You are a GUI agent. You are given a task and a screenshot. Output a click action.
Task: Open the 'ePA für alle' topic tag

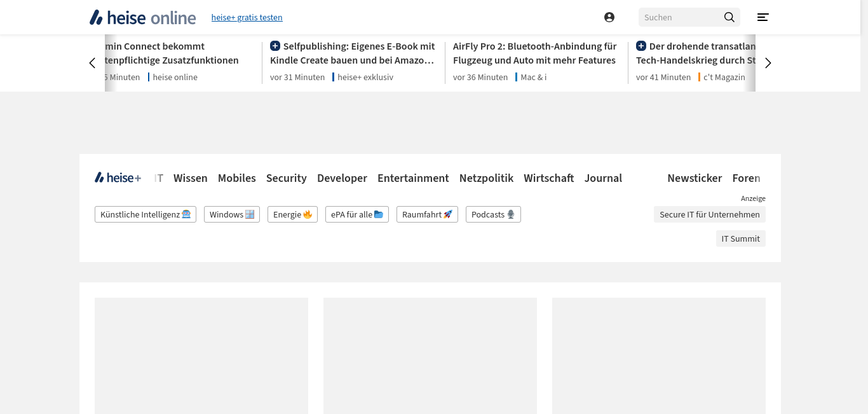357,214
